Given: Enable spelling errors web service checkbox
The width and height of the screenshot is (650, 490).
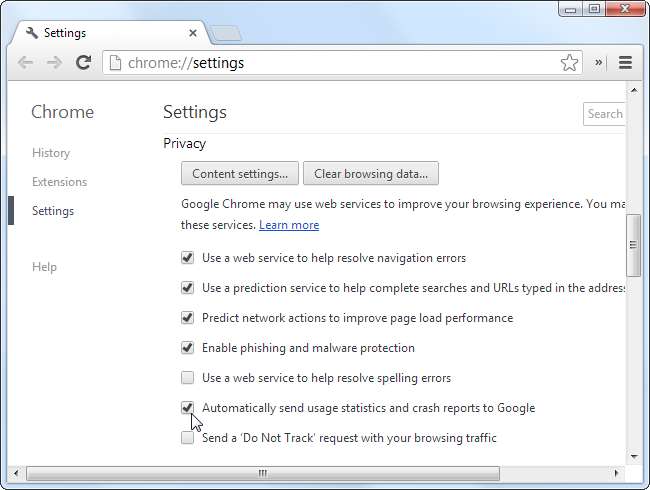Looking at the screenshot, I should coord(188,378).
